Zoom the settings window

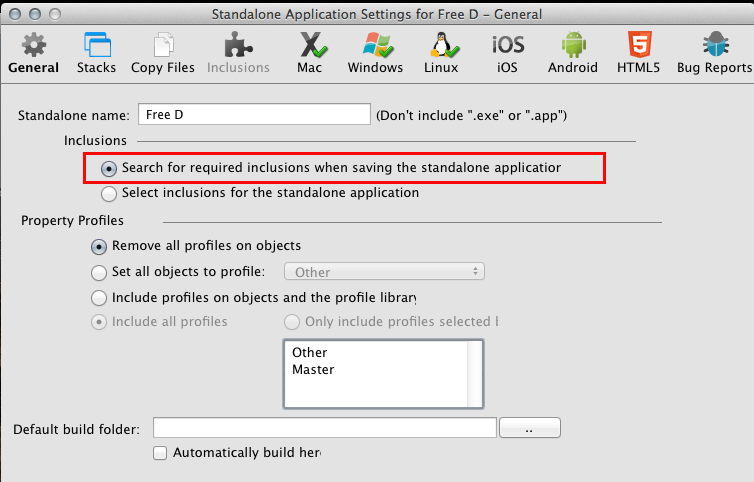(55, 14)
